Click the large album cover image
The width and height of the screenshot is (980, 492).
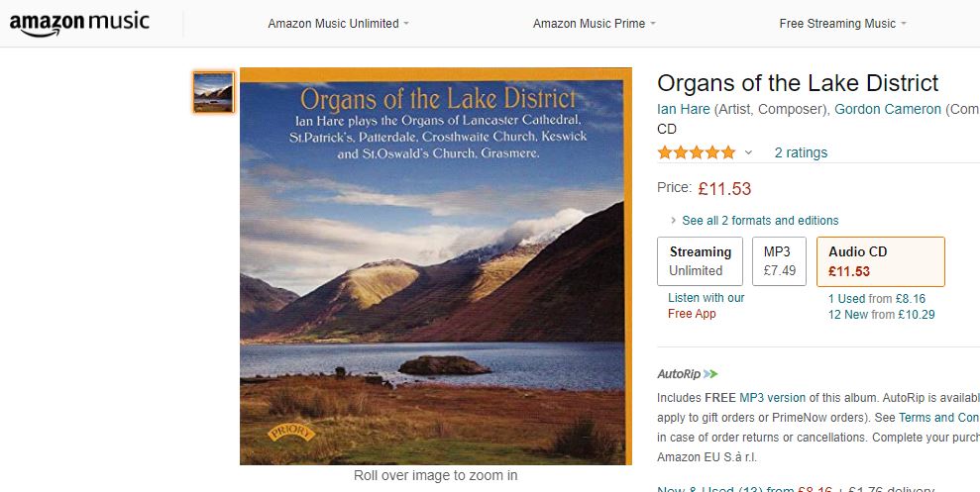coord(436,266)
